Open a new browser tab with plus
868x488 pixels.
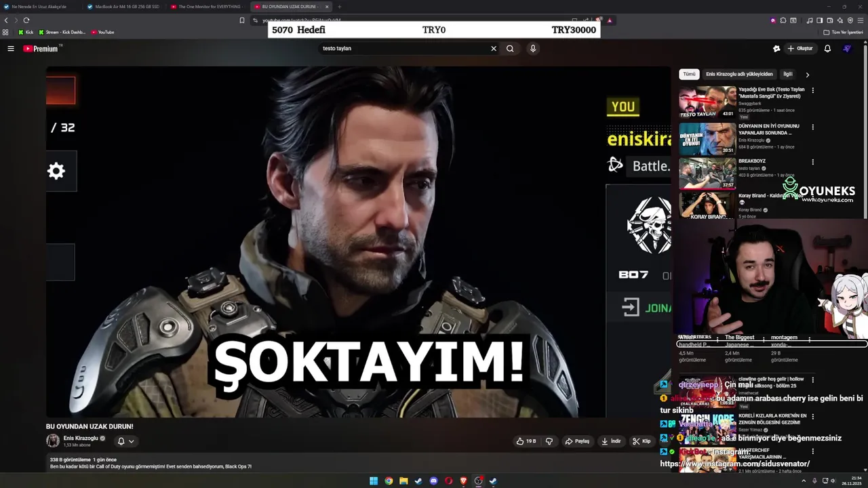click(339, 7)
